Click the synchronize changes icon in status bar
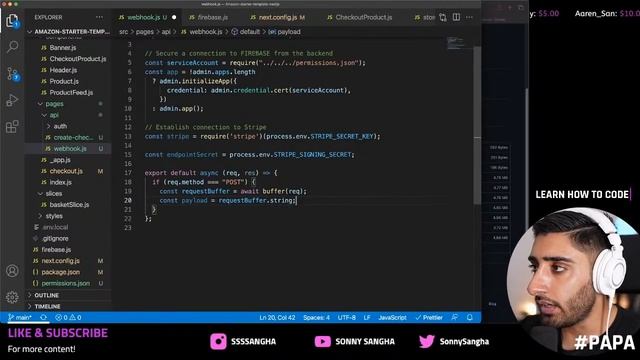The width and height of the screenshot is (640, 360). pos(43,318)
